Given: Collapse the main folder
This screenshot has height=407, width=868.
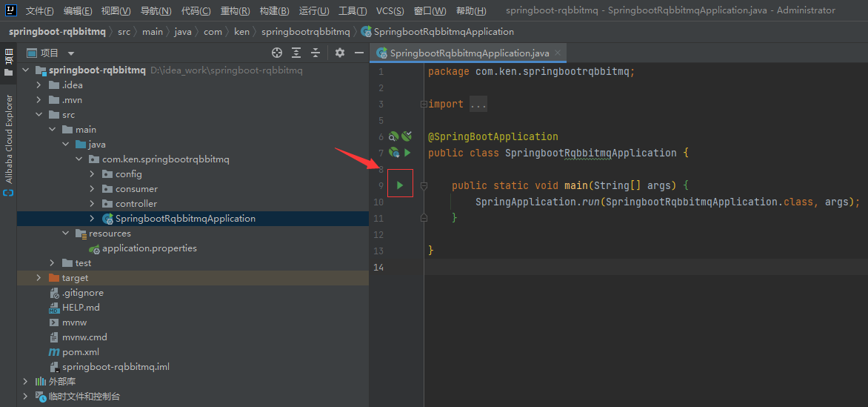Looking at the screenshot, I should [52, 130].
